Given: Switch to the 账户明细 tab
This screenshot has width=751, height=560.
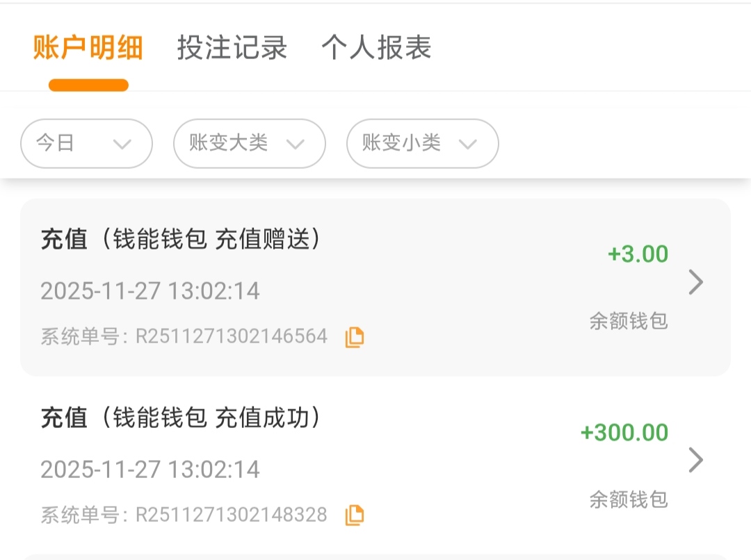Looking at the screenshot, I should tap(88, 48).
